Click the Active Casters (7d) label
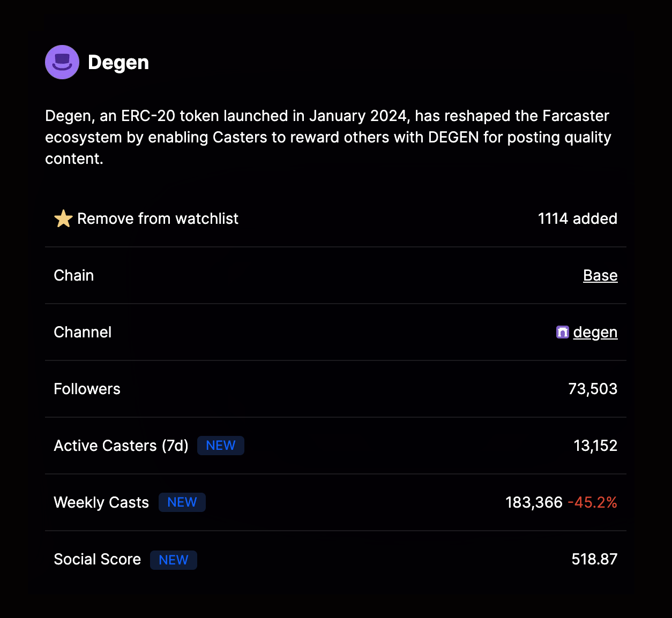 pos(121,446)
